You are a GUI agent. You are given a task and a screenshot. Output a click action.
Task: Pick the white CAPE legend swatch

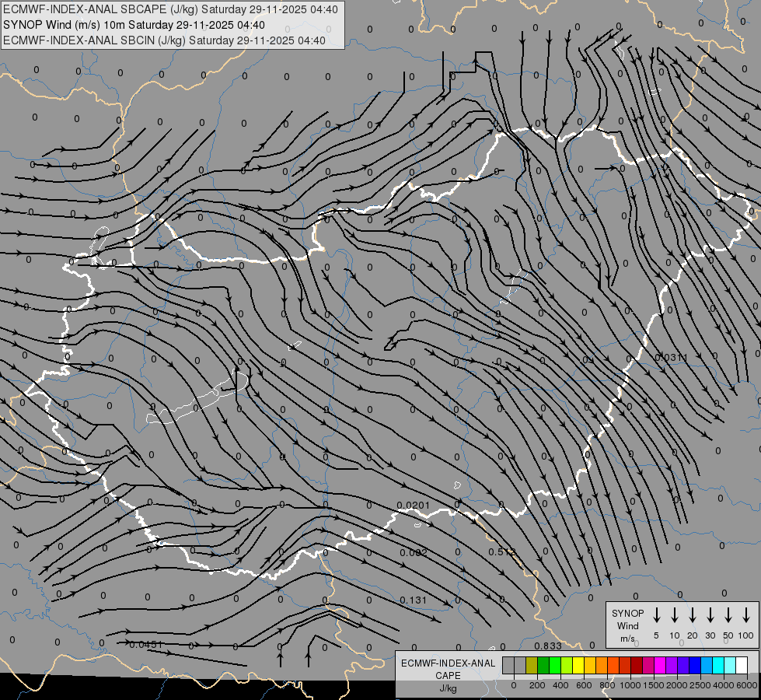(741, 665)
